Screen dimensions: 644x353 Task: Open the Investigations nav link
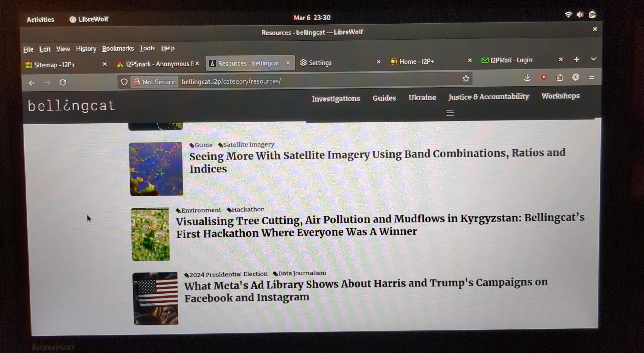click(x=336, y=99)
